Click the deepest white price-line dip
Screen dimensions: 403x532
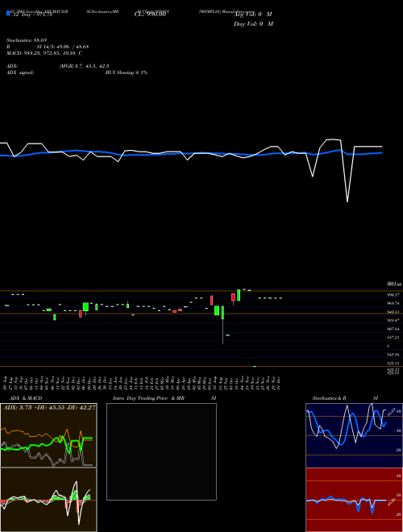(x=347, y=202)
